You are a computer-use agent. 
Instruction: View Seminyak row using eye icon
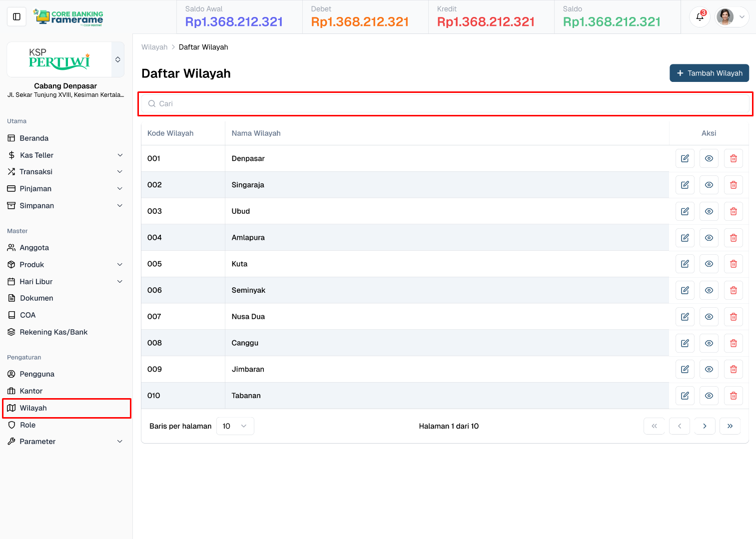[709, 290]
